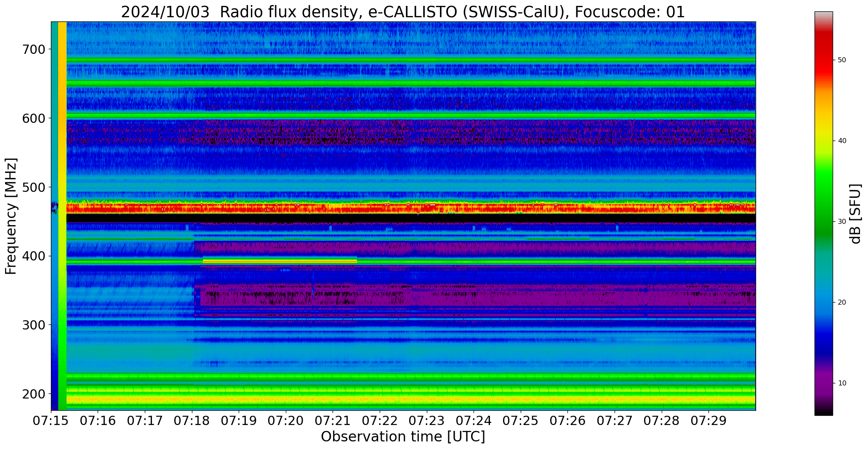Click the 400 frequency tick label
The height and width of the screenshot is (449, 868).
click(x=33, y=256)
